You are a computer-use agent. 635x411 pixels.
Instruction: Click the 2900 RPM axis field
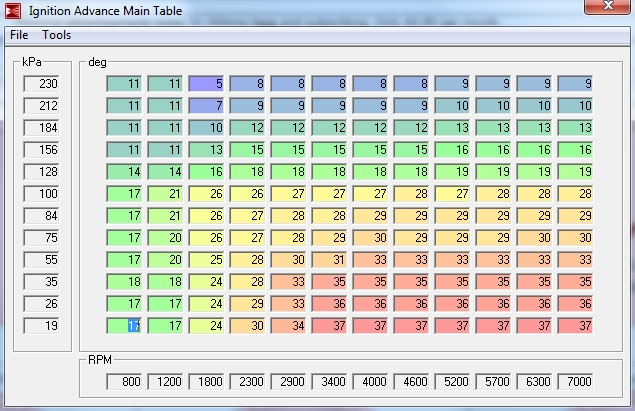[x=288, y=381]
